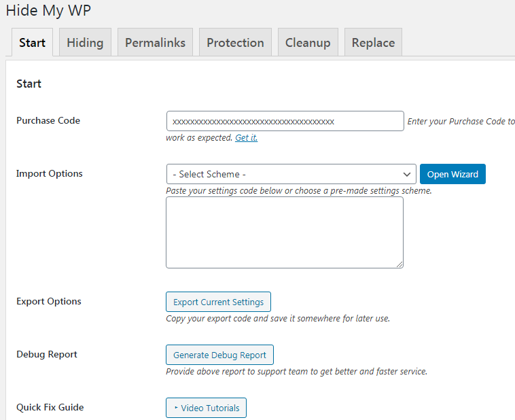
Task: Open the Replace tab
Action: tap(373, 42)
